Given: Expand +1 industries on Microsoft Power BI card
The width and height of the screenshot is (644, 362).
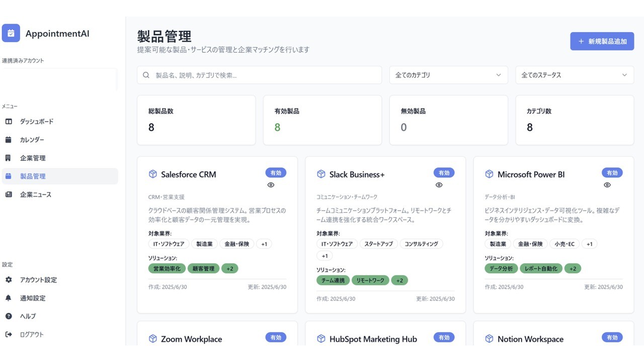Looking at the screenshot, I should coord(590,244).
